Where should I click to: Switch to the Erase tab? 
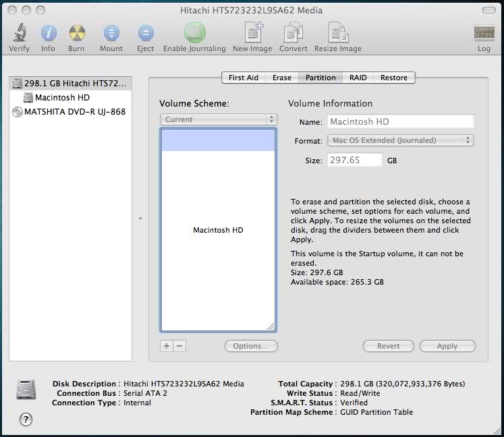(x=282, y=78)
